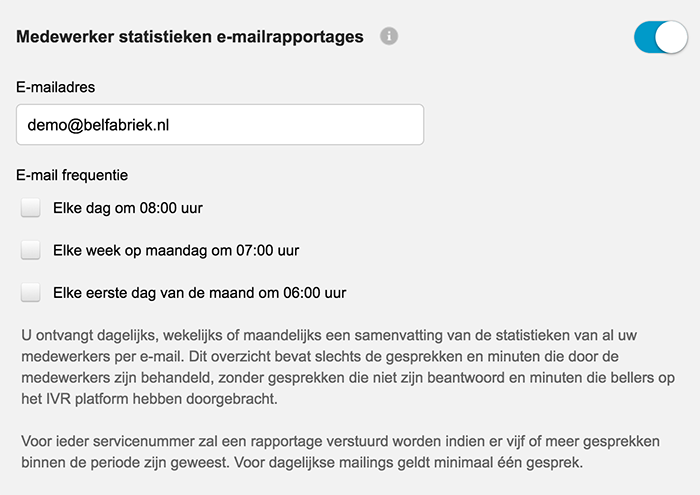700x495 pixels.
Task: Click the white knob of the toggle
Action: [672, 38]
